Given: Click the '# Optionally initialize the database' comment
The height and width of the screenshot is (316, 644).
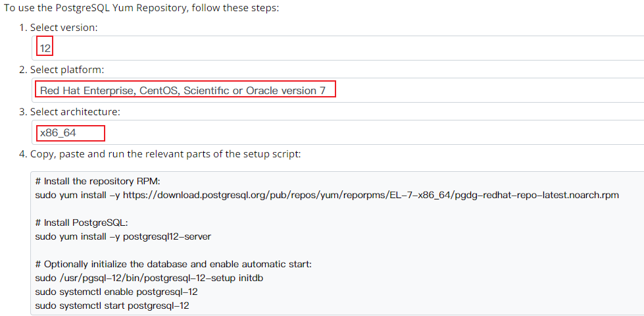Looking at the screenshot, I should pos(173,264).
